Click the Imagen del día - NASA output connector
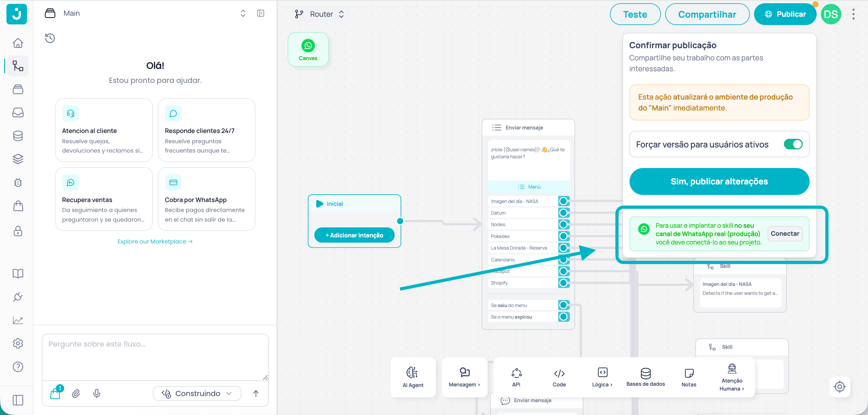The height and width of the screenshot is (415, 868). [x=563, y=201]
